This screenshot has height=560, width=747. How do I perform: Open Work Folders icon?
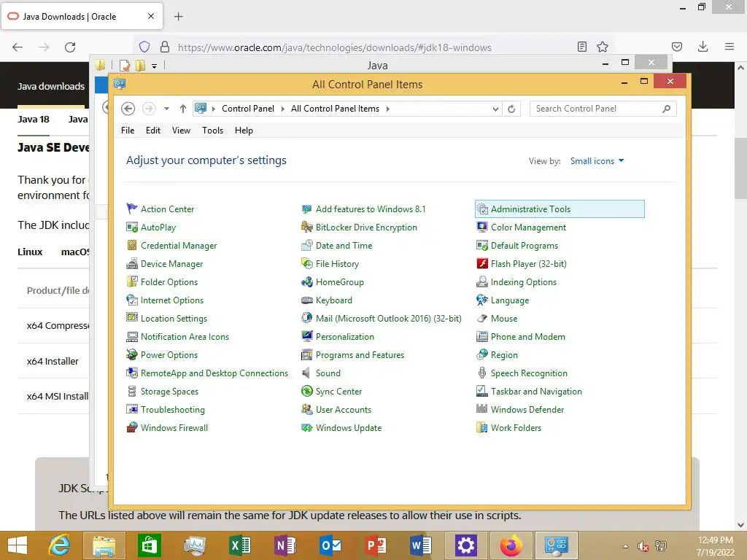point(482,427)
